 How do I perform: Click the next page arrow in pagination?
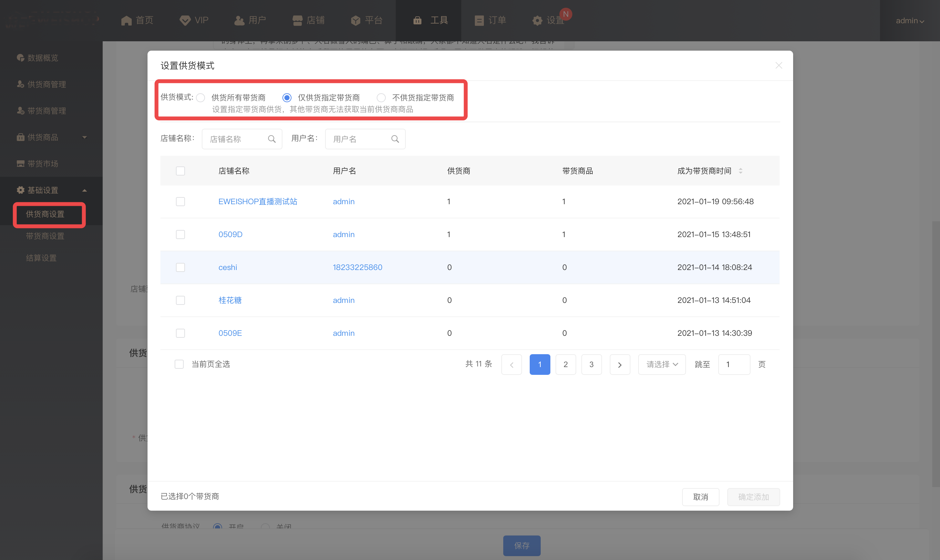click(619, 365)
